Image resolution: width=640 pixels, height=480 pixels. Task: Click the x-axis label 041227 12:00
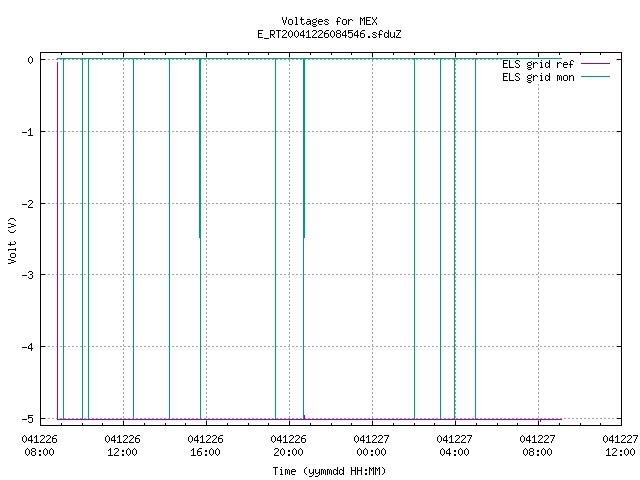click(620, 446)
